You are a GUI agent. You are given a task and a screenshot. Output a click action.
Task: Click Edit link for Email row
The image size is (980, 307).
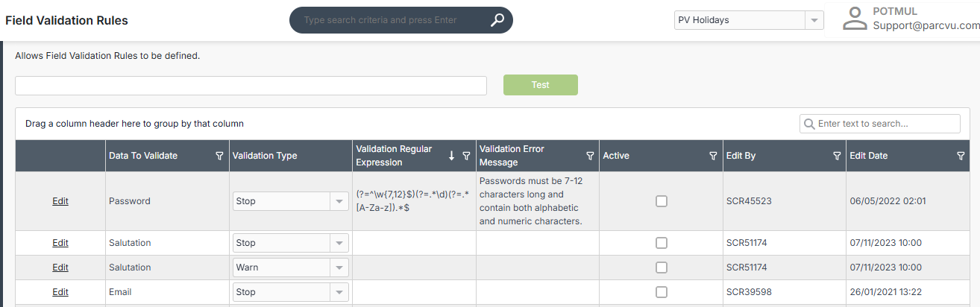(x=60, y=292)
